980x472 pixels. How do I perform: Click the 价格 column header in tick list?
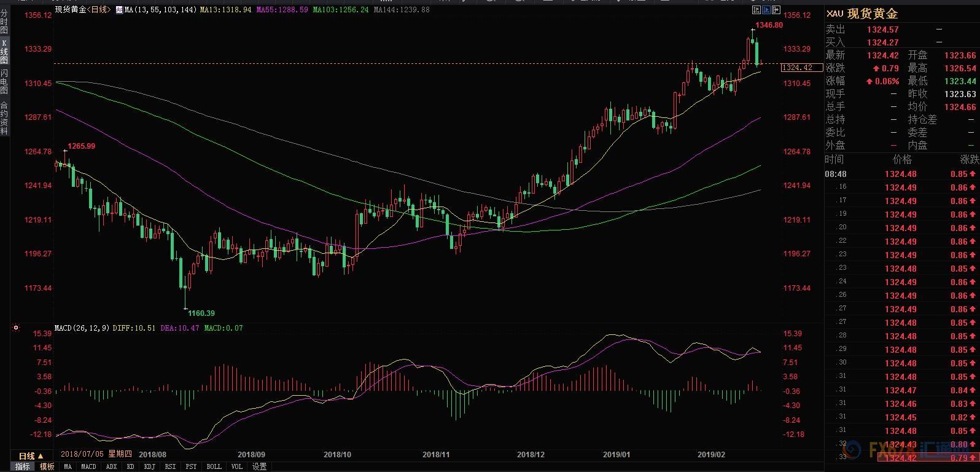click(902, 159)
